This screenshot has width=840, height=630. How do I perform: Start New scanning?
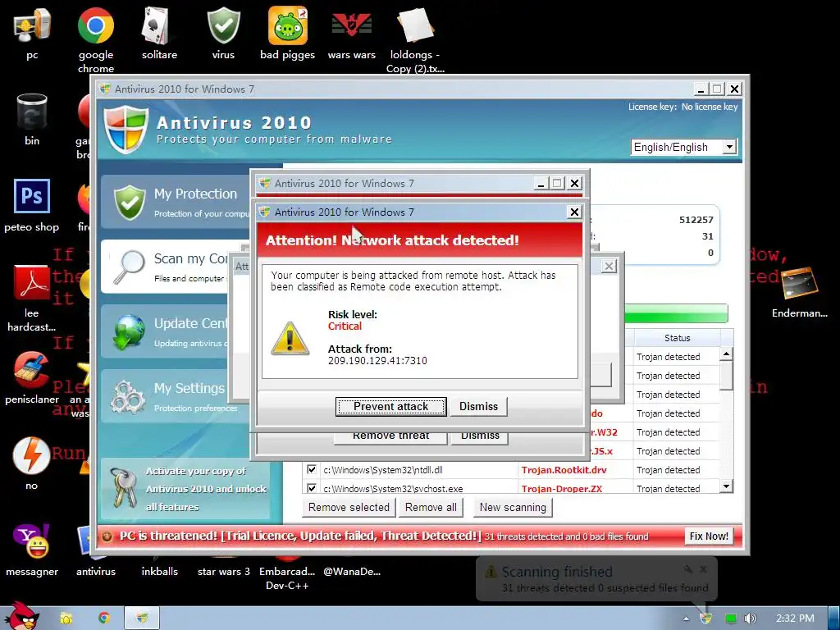point(513,507)
